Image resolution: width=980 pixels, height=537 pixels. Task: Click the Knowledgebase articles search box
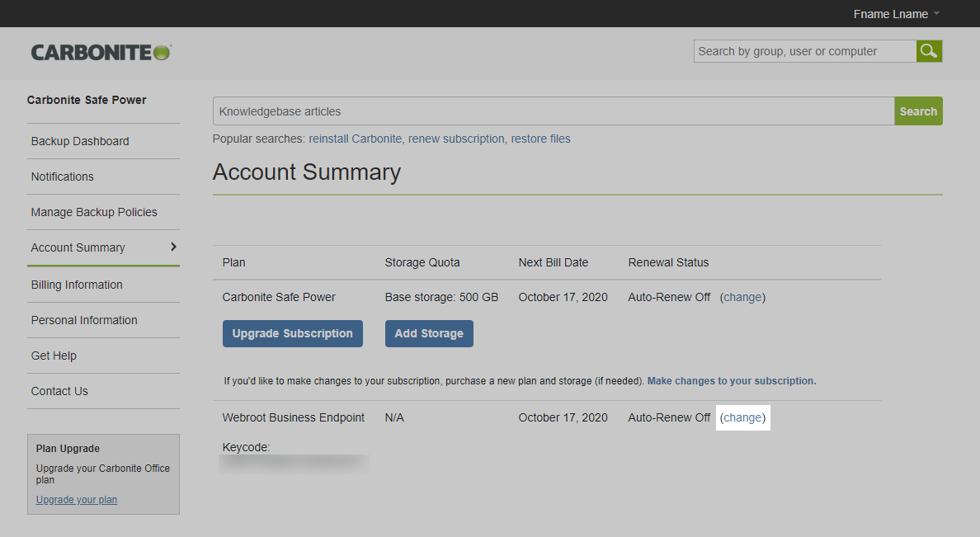553,111
